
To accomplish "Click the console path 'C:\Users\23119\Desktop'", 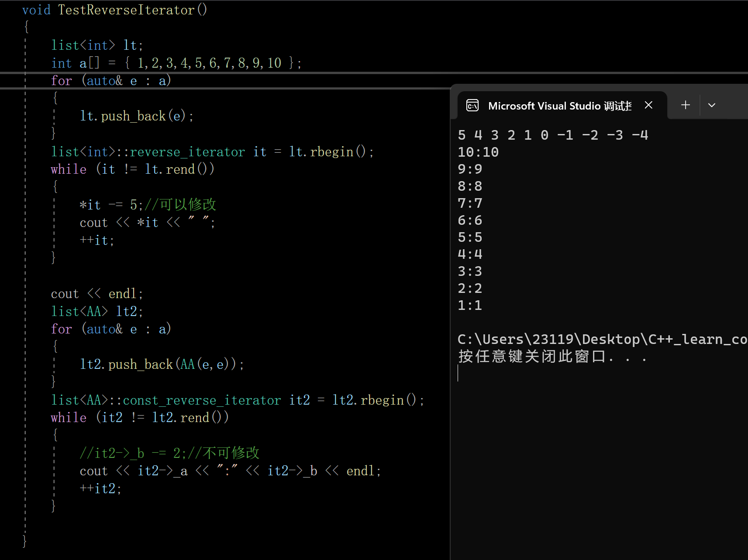I will (549, 340).
